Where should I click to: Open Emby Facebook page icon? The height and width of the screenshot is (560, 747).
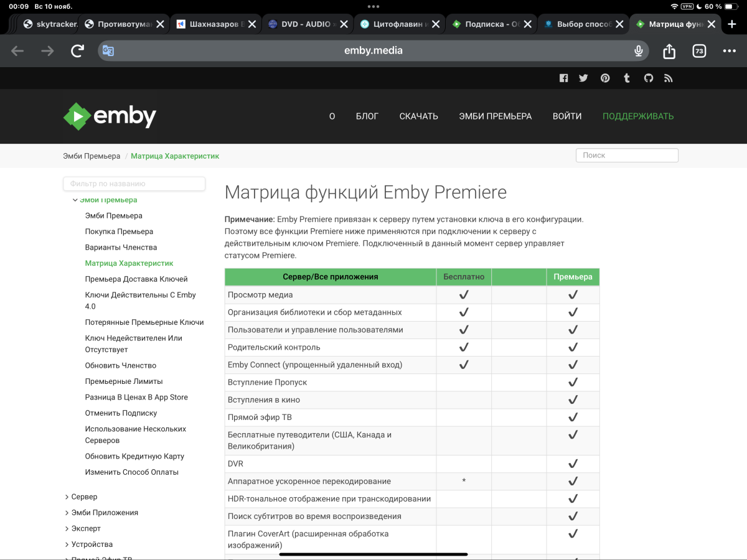click(x=563, y=78)
